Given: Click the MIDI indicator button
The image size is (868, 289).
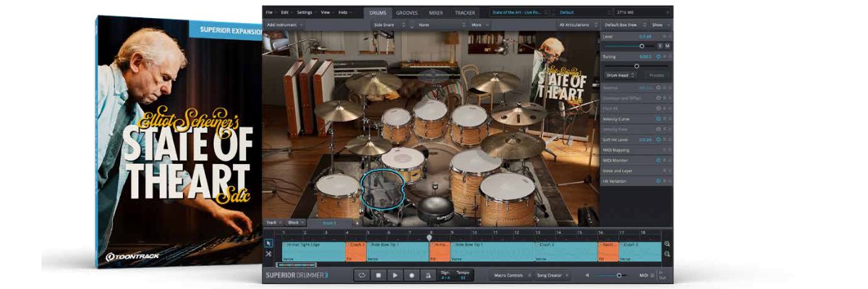Looking at the screenshot, I should tap(645, 275).
